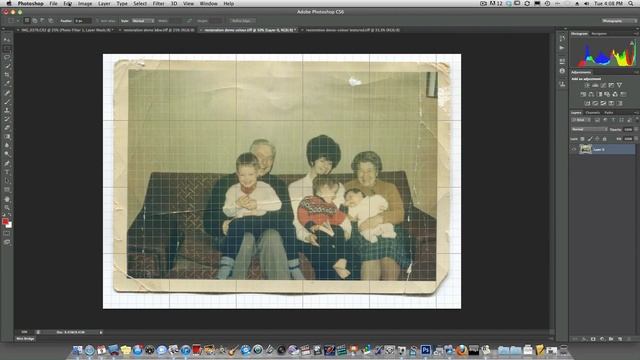Toggle Quick Mask mode

(x=7, y=233)
